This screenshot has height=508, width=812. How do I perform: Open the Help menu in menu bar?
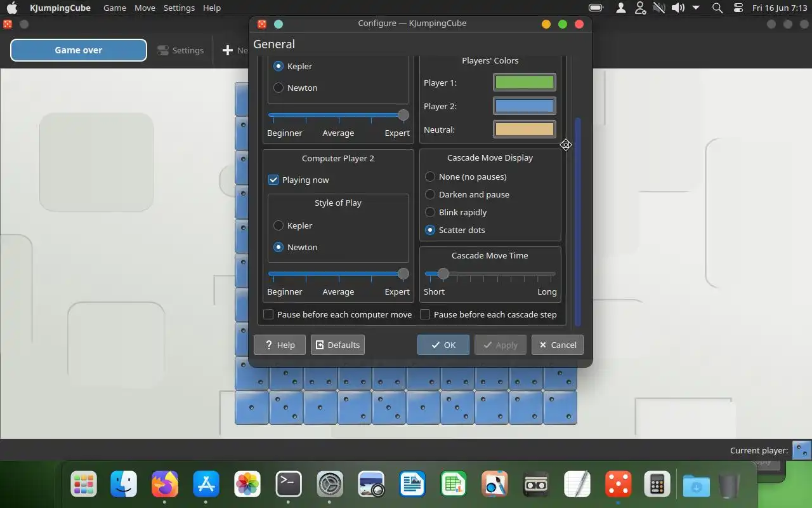pos(212,8)
